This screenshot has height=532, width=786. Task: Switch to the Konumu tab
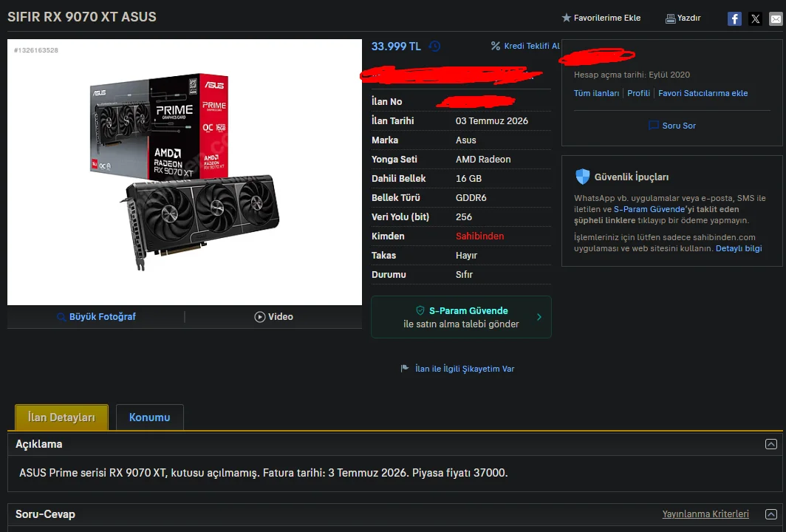click(x=149, y=417)
